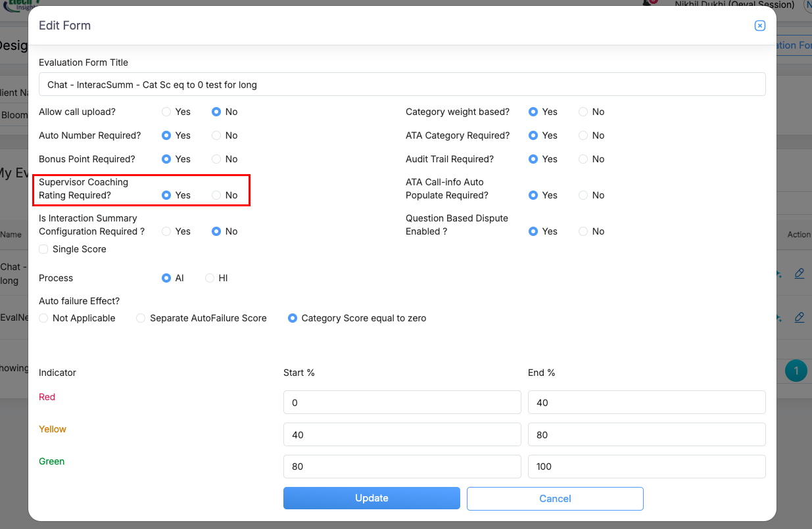Set Category weight based to No
The image size is (812, 529).
tap(583, 112)
